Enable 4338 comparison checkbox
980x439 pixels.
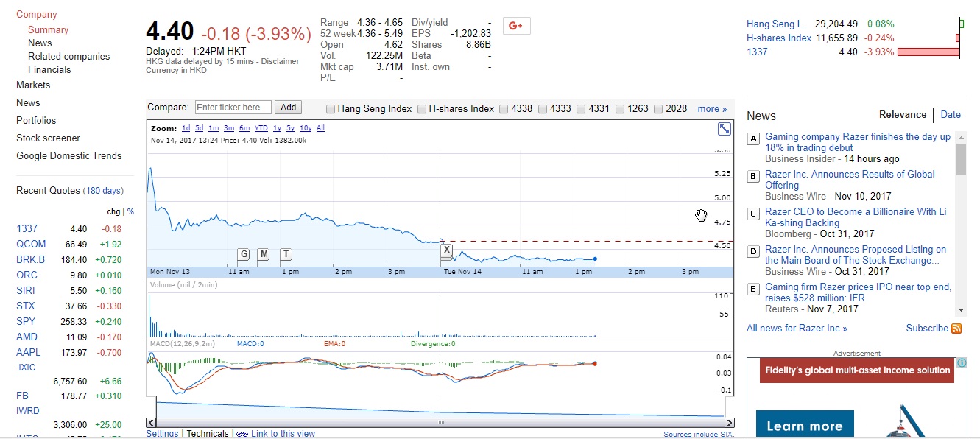pyautogui.click(x=504, y=109)
